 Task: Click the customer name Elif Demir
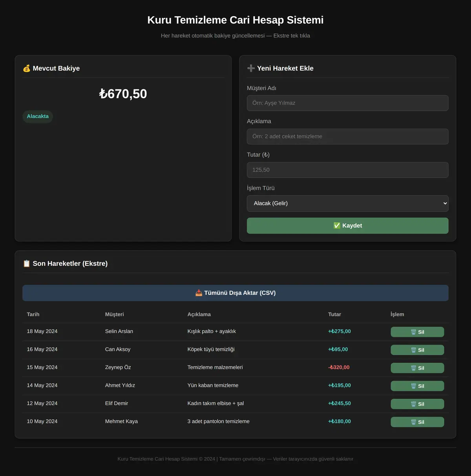click(117, 403)
